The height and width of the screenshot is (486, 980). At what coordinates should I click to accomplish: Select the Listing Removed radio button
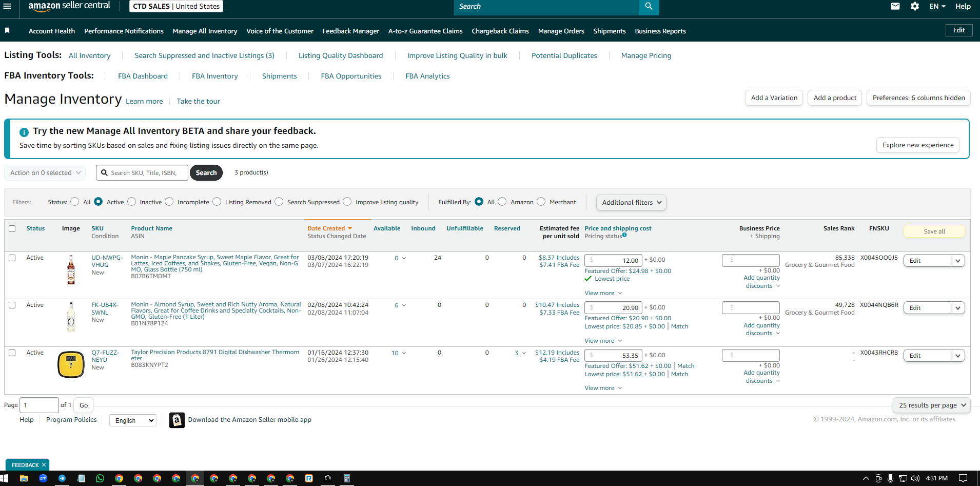(x=217, y=202)
